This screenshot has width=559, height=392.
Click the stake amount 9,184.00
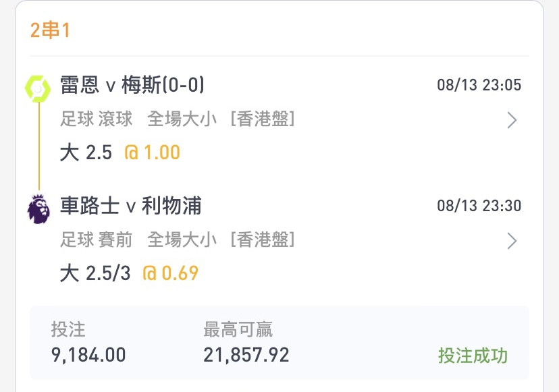(88, 355)
